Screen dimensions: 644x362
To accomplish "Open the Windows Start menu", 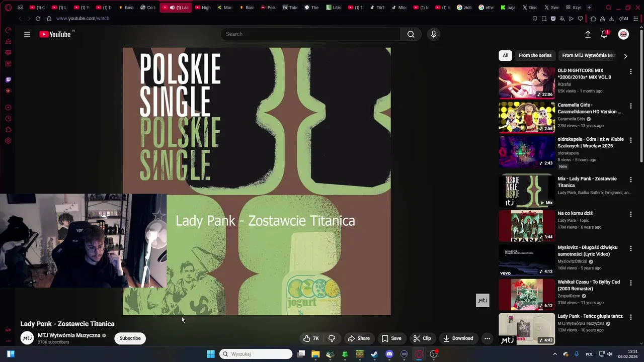I will coord(211,354).
